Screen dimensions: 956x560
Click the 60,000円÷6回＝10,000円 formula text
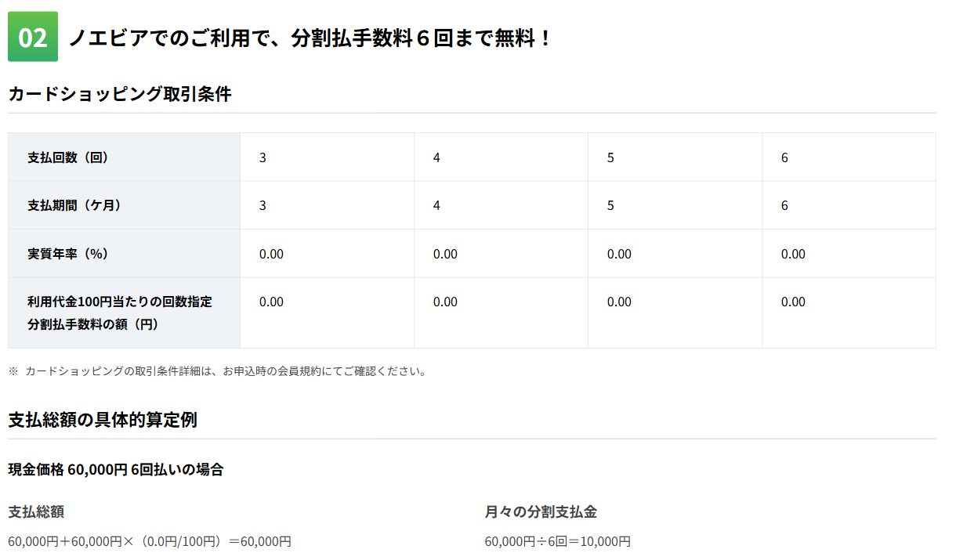[558, 541]
